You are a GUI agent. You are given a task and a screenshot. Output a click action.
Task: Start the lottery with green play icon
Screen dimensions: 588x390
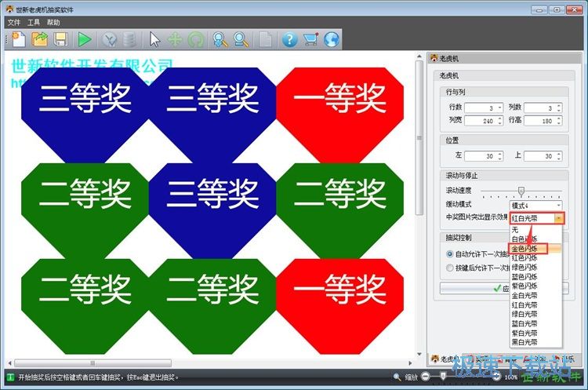[x=85, y=39]
